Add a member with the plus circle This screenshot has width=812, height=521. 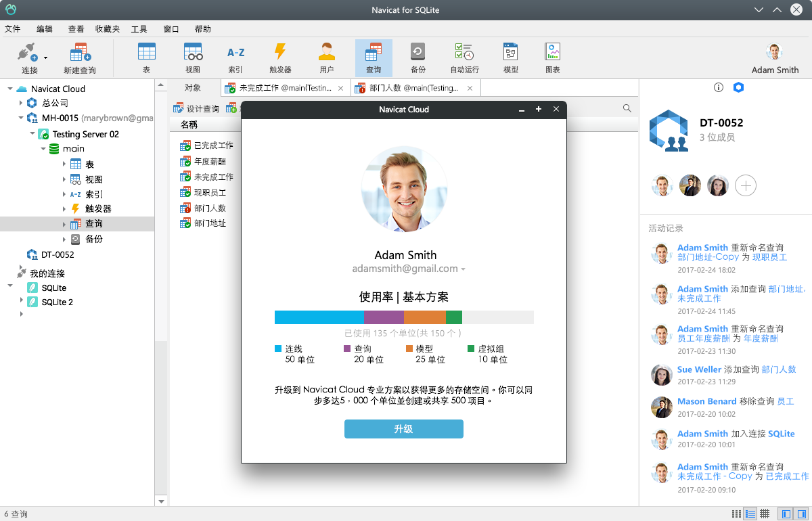click(746, 185)
